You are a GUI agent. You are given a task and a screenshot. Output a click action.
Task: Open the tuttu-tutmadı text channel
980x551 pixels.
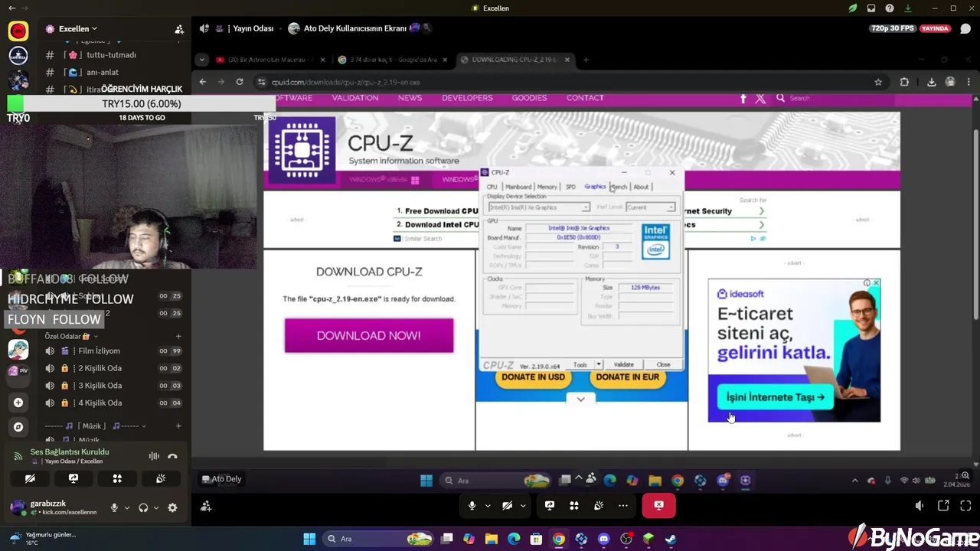[111, 55]
